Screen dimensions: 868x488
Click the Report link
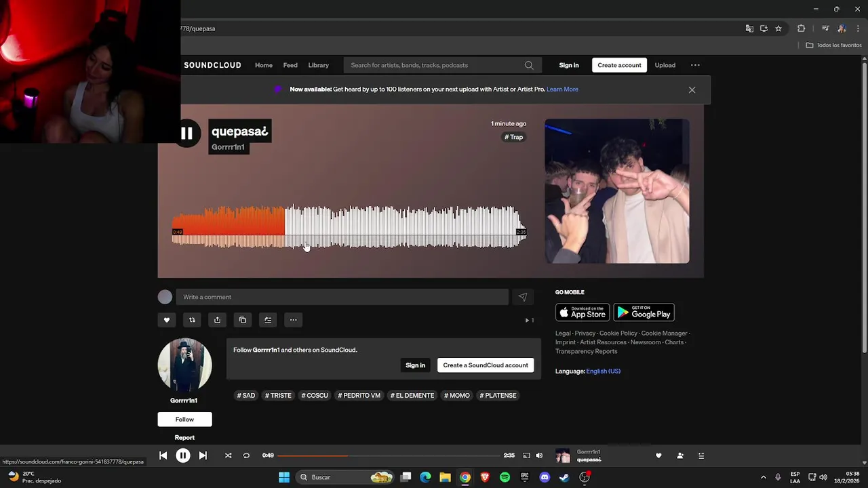[x=184, y=438]
